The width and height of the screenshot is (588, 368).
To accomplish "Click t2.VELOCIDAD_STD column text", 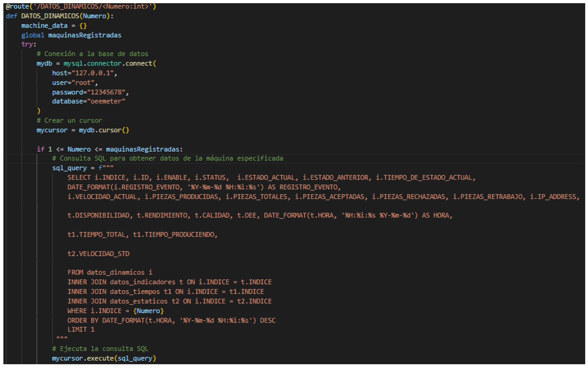I will pos(98,254).
